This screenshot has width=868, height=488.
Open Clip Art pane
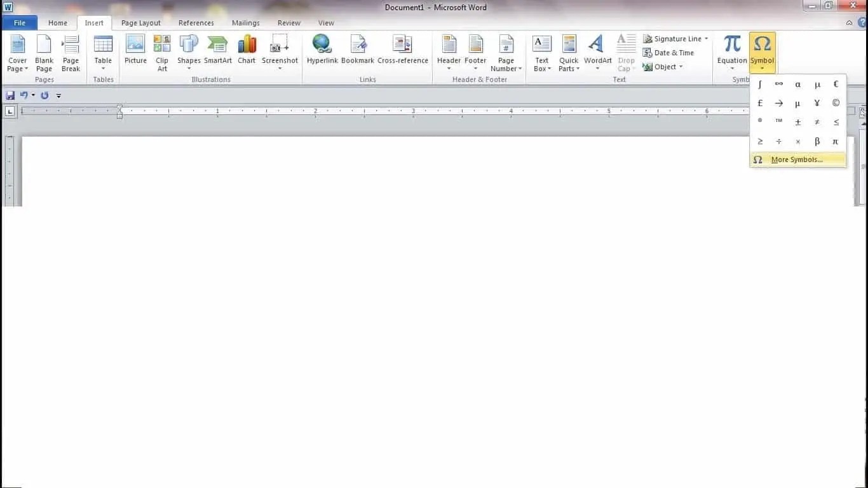click(162, 53)
